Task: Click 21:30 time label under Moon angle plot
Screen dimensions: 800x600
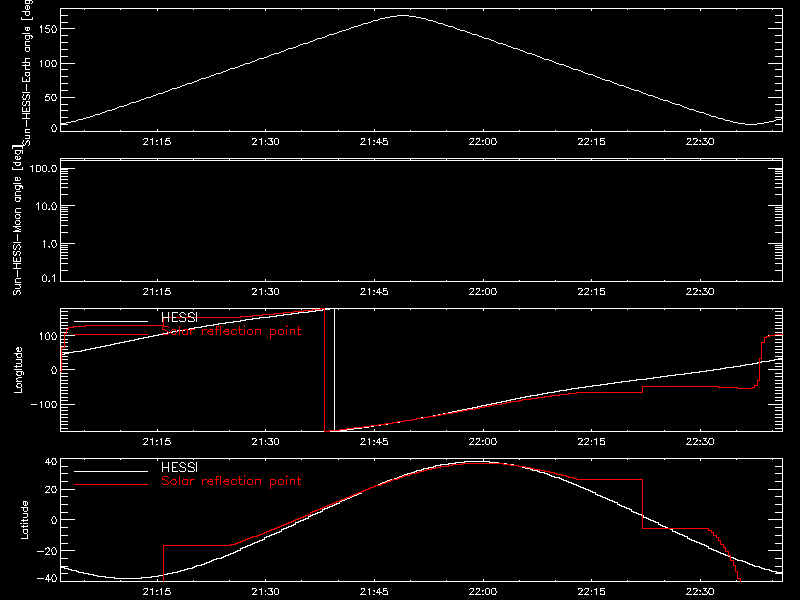Action: point(265,292)
